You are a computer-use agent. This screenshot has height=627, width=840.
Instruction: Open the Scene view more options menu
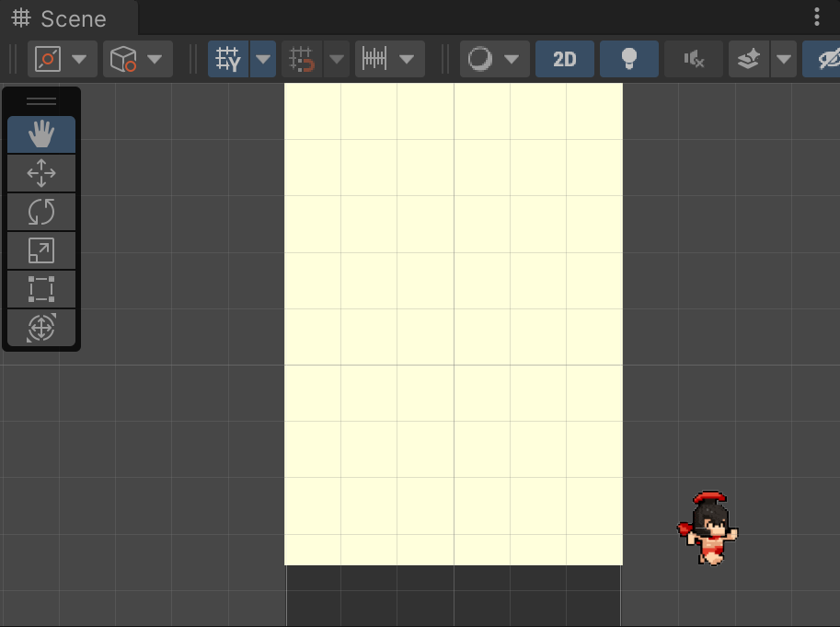click(x=816, y=17)
